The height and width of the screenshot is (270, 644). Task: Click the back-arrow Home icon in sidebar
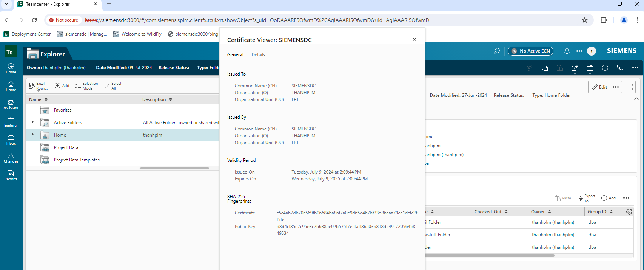pyautogui.click(x=11, y=68)
